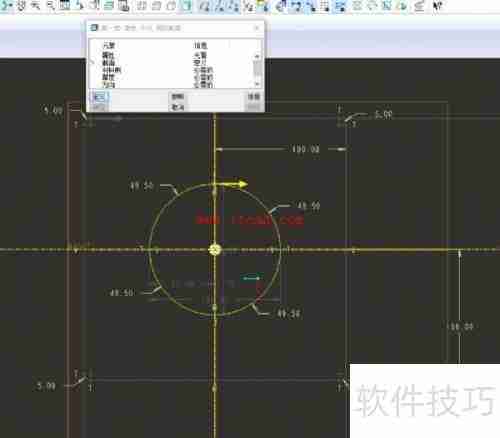Select the horizontal 100.00 dimension value
Screen dimensions: 500x438
(x=306, y=149)
